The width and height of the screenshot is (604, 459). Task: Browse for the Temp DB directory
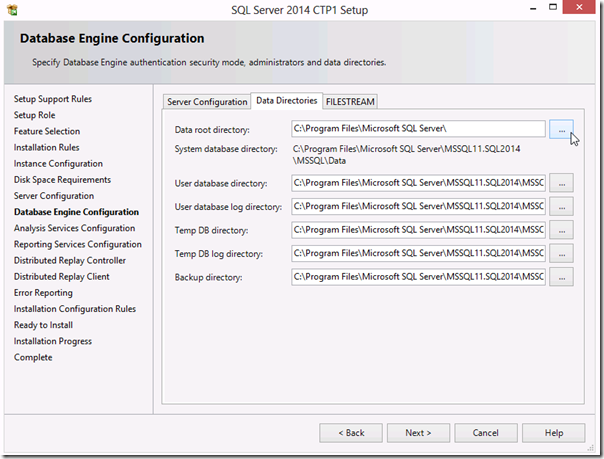click(561, 230)
